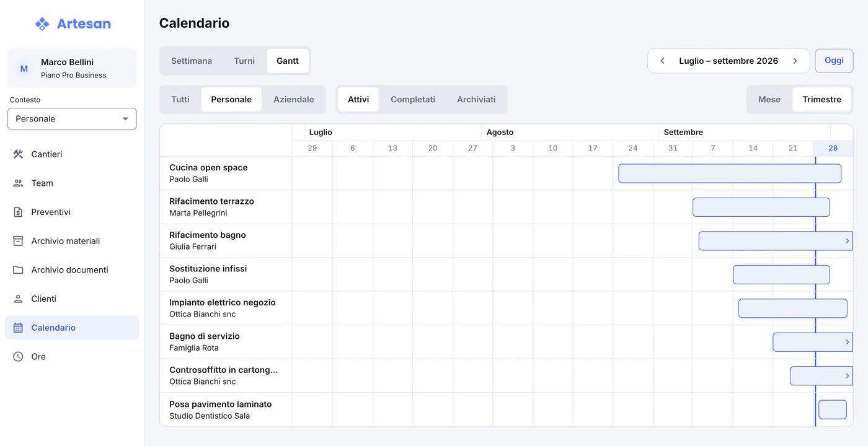This screenshot has height=446, width=868.
Task: Click the Oggi button
Action: coord(834,61)
